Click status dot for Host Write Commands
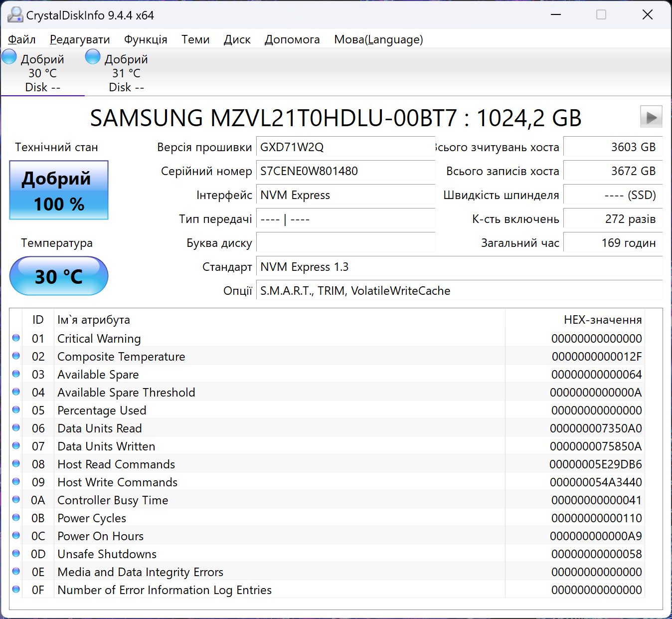This screenshot has width=672, height=619. 16,481
